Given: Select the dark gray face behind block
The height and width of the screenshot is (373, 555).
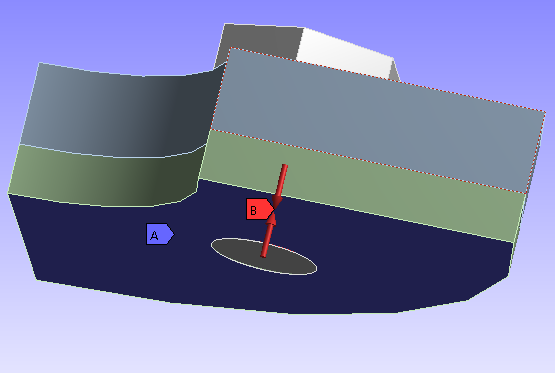Looking at the screenshot, I should tap(262, 41).
